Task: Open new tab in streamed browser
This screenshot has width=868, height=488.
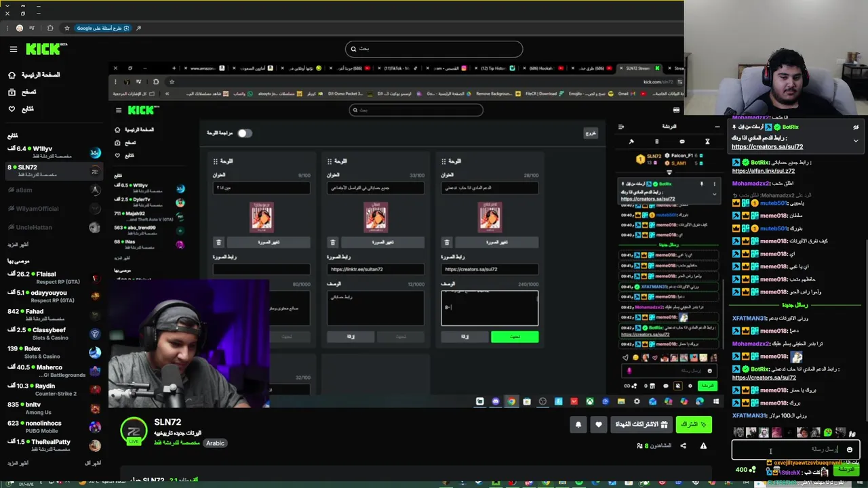Action: pos(174,68)
